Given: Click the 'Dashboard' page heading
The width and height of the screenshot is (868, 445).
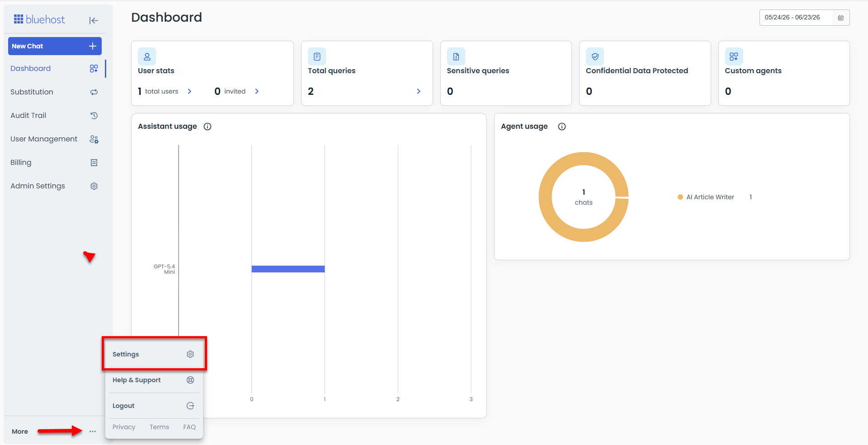Looking at the screenshot, I should [x=166, y=17].
